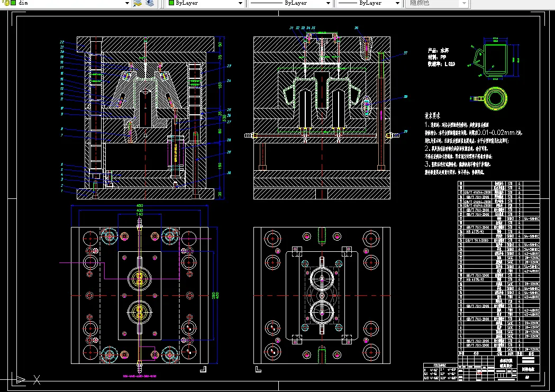Screen dimensions: 555x392
Task: Select the '技术要求' heading text
Action: pyautogui.click(x=432, y=116)
